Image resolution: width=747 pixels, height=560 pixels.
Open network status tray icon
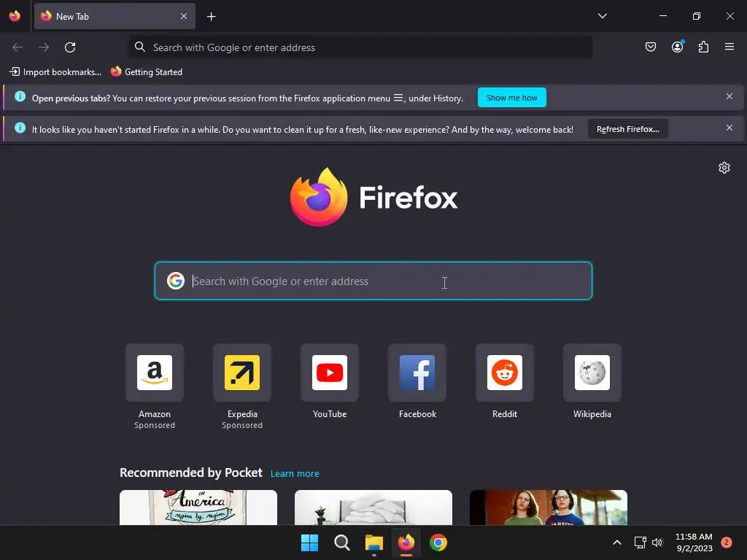640,542
